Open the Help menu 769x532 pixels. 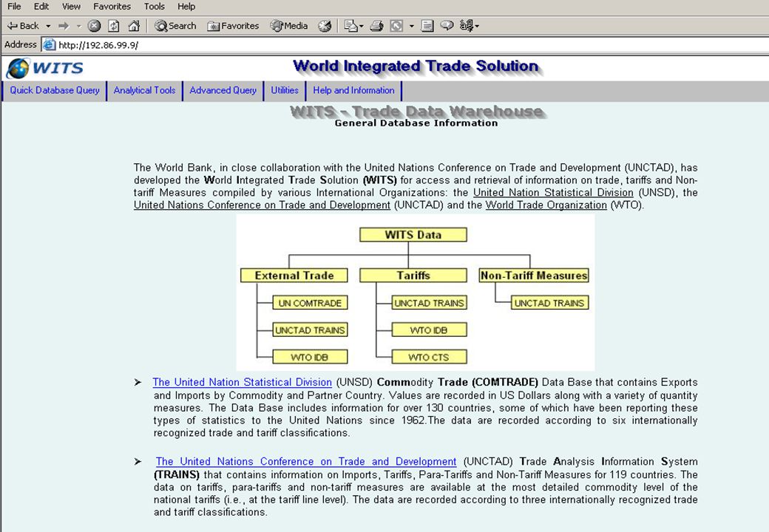186,7
